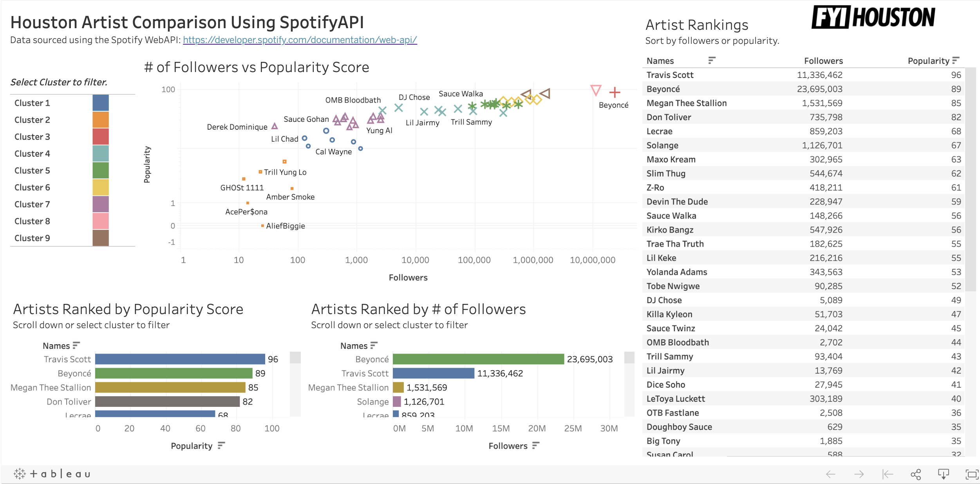Select the Cluster 2 orange swatch
Image resolution: width=980 pixels, height=484 pixels.
(101, 120)
